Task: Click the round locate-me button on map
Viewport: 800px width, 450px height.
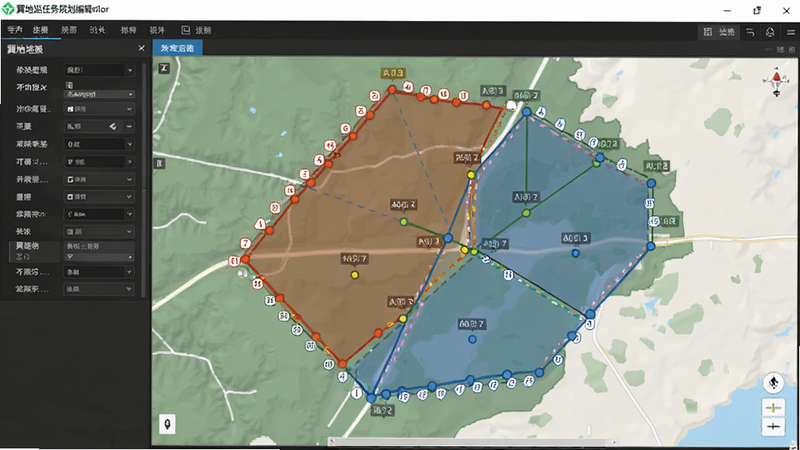Action: pos(773,383)
